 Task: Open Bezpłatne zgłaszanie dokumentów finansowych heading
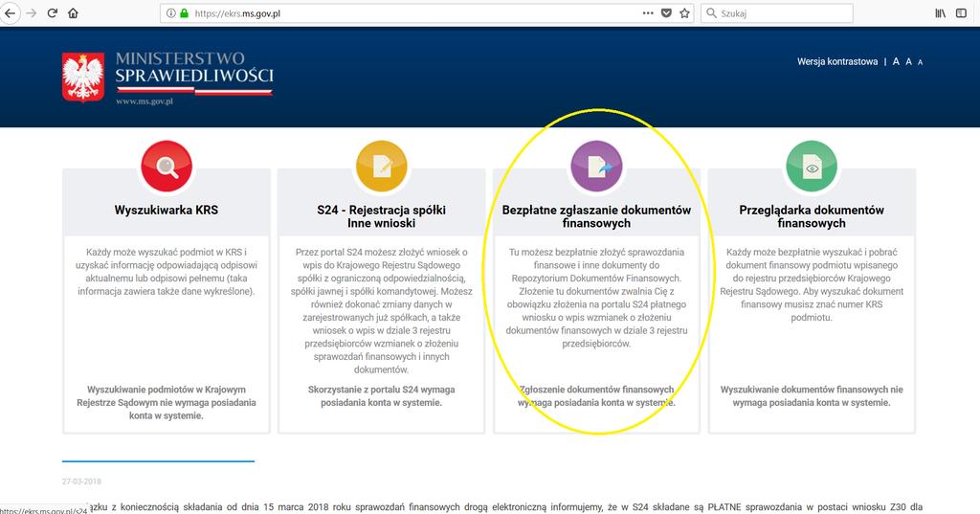596,216
